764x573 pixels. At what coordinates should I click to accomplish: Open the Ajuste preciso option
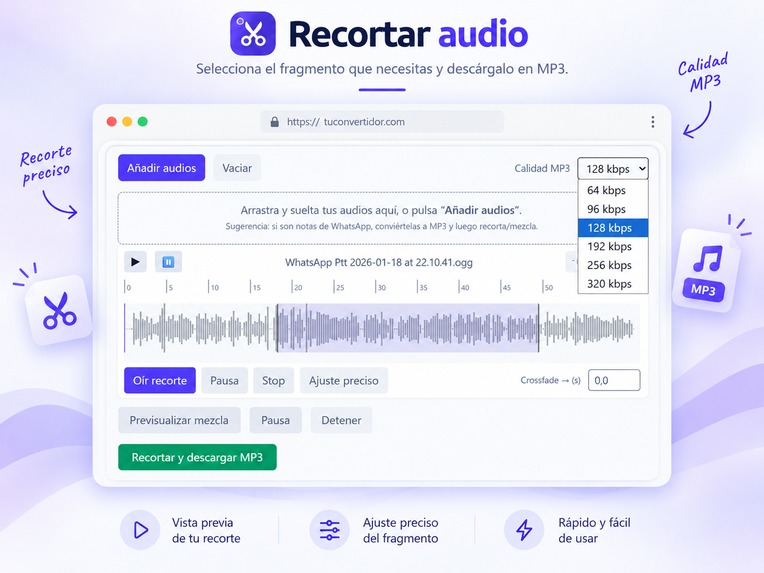(344, 381)
